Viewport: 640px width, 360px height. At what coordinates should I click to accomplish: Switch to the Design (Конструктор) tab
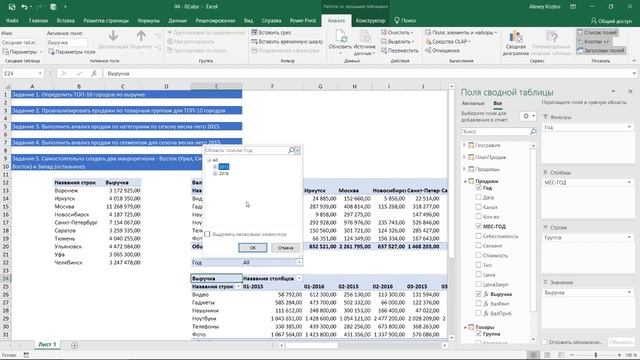tap(371, 20)
